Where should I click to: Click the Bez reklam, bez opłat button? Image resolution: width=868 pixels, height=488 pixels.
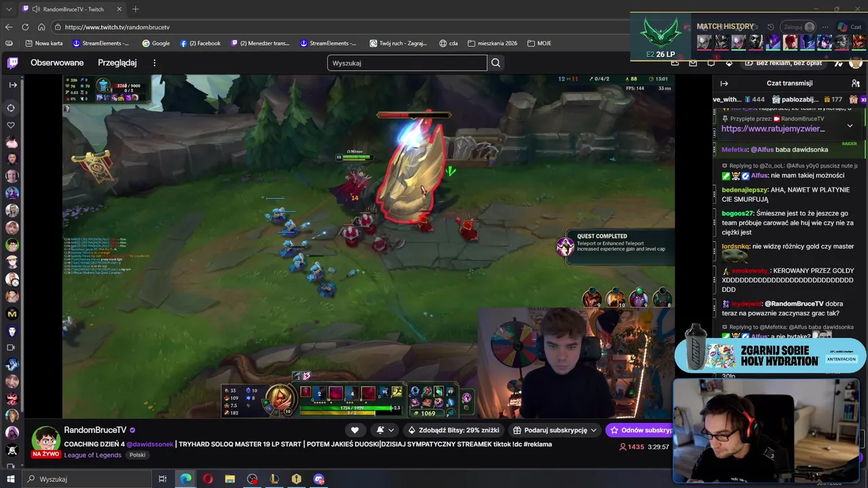tap(783, 63)
